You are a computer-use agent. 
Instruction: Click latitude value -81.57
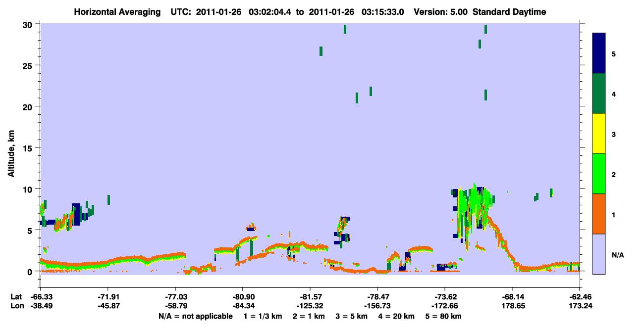click(x=310, y=297)
